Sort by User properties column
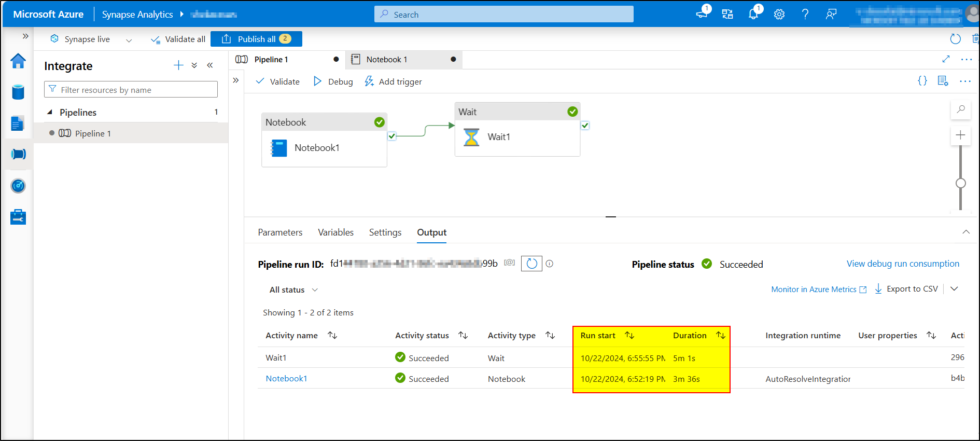 tap(931, 336)
